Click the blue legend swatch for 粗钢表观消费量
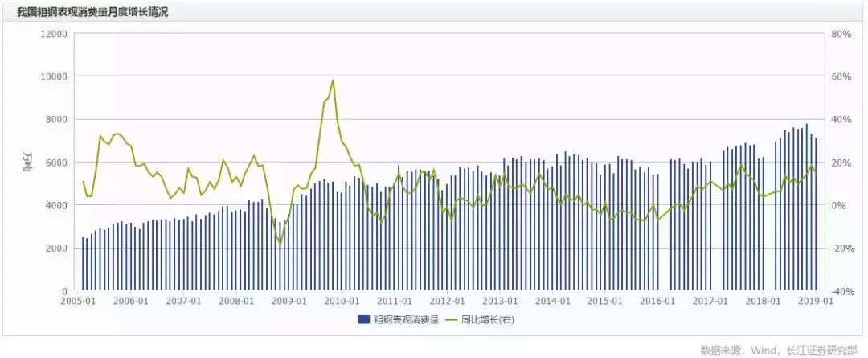This screenshot has height=358, width=868. pos(363,319)
